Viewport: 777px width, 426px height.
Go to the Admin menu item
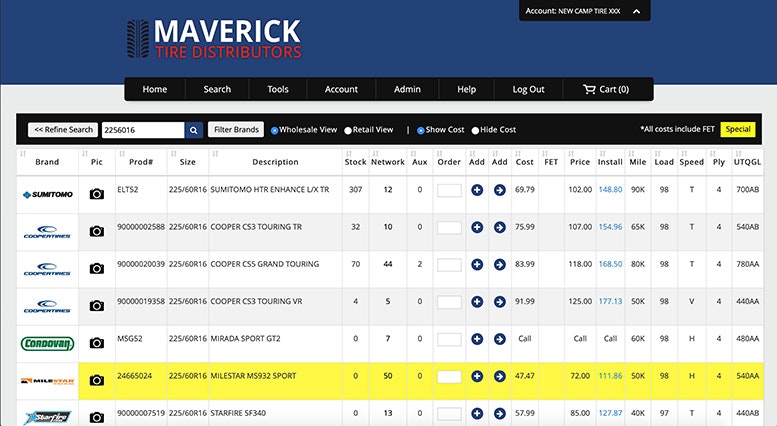click(407, 89)
